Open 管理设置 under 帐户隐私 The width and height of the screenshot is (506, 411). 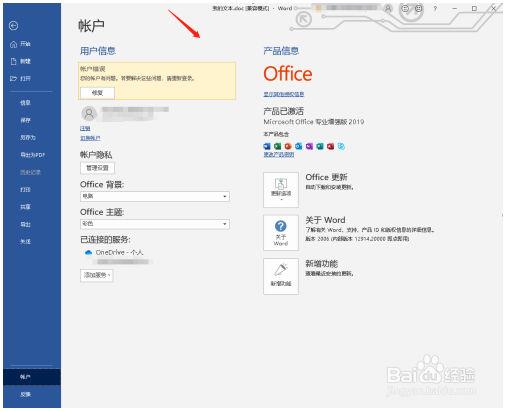tap(97, 168)
